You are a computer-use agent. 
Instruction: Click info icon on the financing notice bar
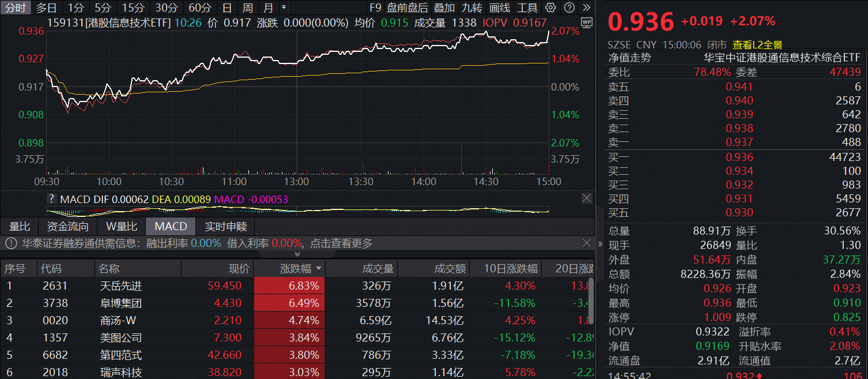point(10,243)
